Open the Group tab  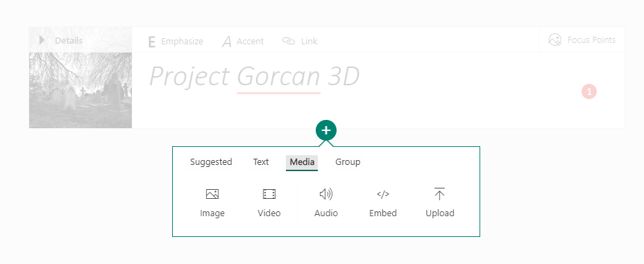348,162
